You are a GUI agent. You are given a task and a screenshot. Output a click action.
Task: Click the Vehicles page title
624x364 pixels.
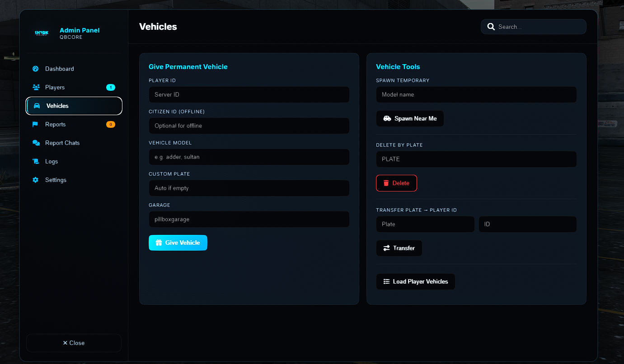pyautogui.click(x=158, y=27)
